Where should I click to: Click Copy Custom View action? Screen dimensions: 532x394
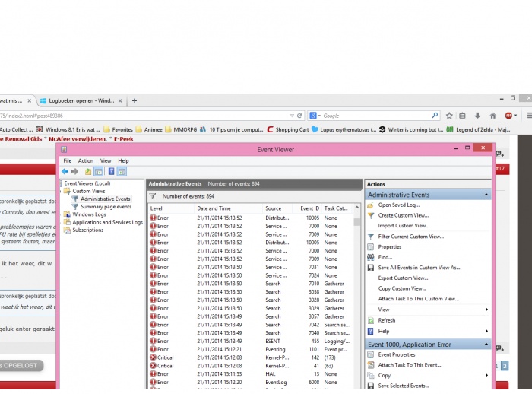pos(402,288)
